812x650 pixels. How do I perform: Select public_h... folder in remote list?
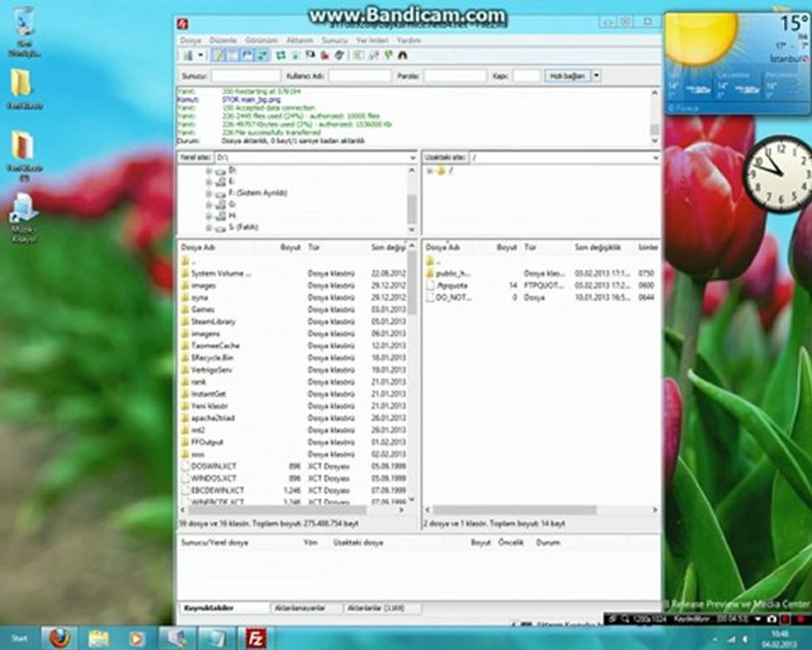[x=453, y=274]
